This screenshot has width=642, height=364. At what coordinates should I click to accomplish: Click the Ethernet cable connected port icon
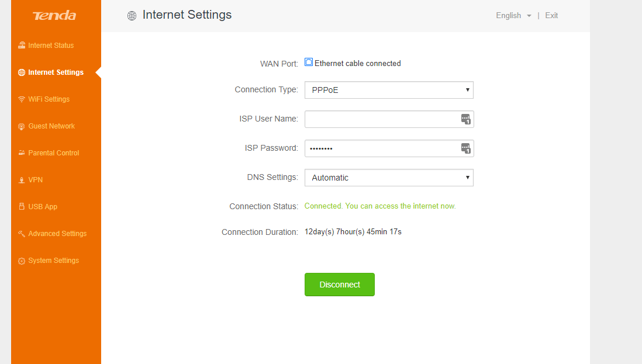pyautogui.click(x=309, y=63)
